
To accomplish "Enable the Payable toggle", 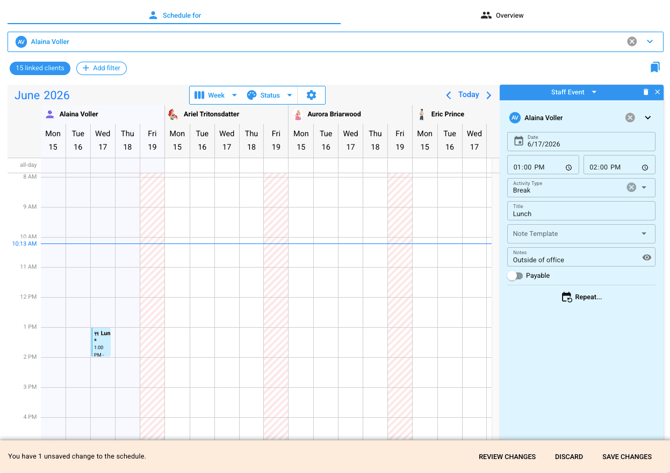I will coord(515,276).
